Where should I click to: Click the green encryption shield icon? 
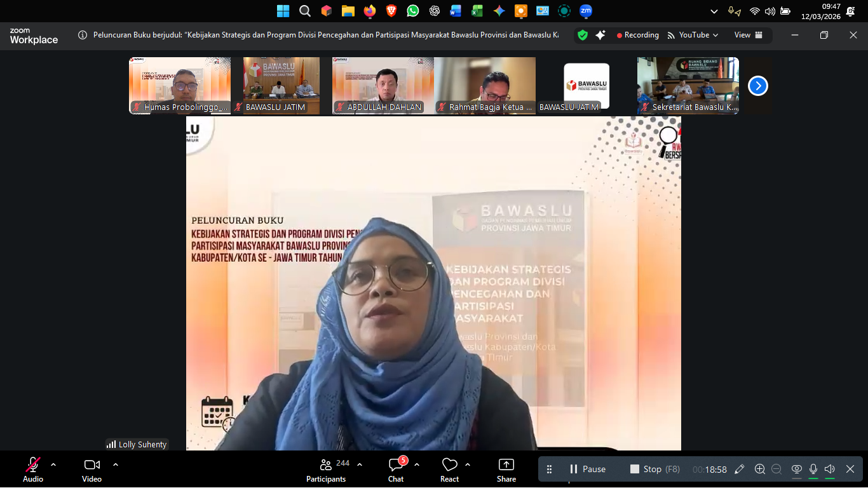coord(583,35)
